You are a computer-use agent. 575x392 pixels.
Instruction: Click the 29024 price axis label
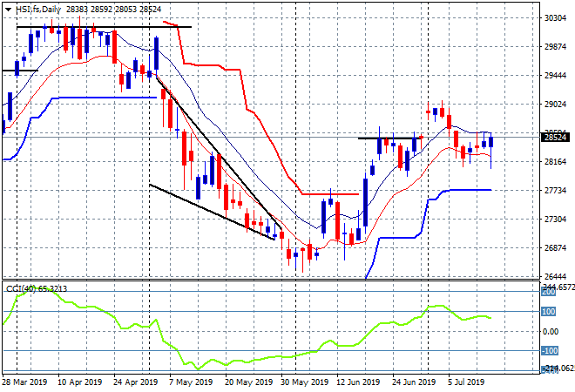(555, 105)
